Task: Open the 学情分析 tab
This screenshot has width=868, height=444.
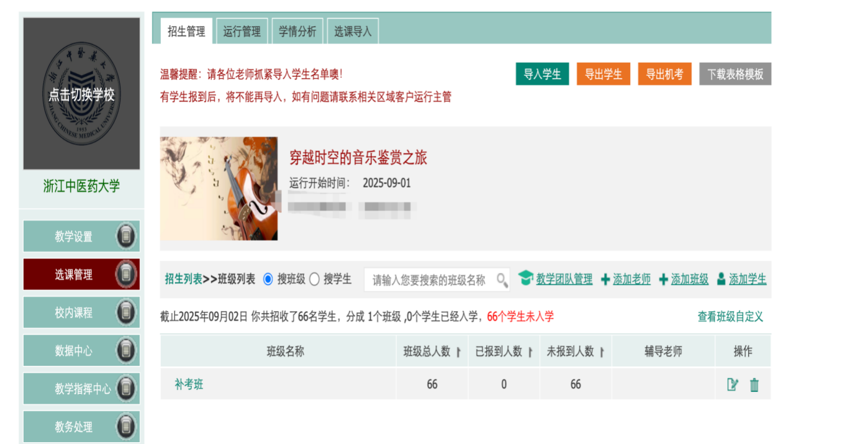Action: [297, 32]
